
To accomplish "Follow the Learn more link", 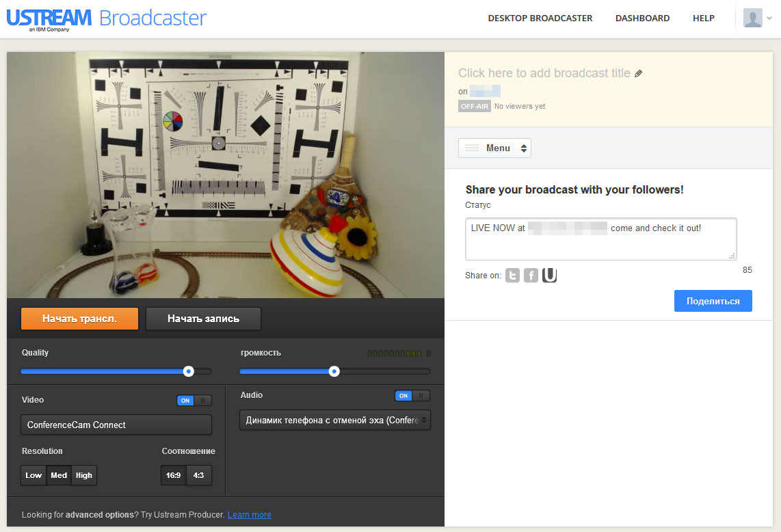I will 250,515.
